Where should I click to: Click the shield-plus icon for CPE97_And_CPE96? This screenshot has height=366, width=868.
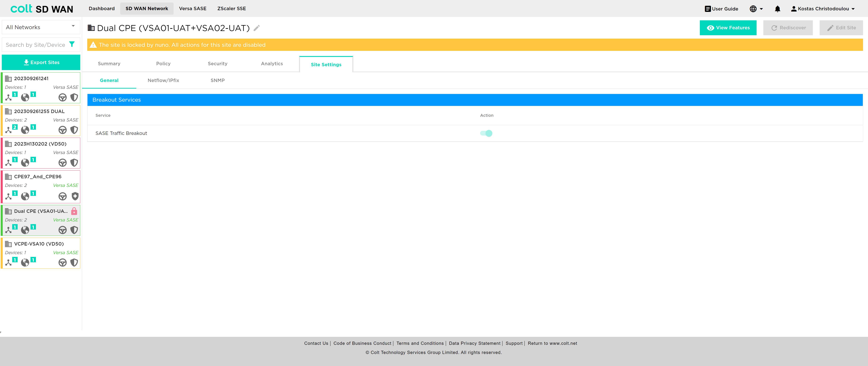click(75, 196)
